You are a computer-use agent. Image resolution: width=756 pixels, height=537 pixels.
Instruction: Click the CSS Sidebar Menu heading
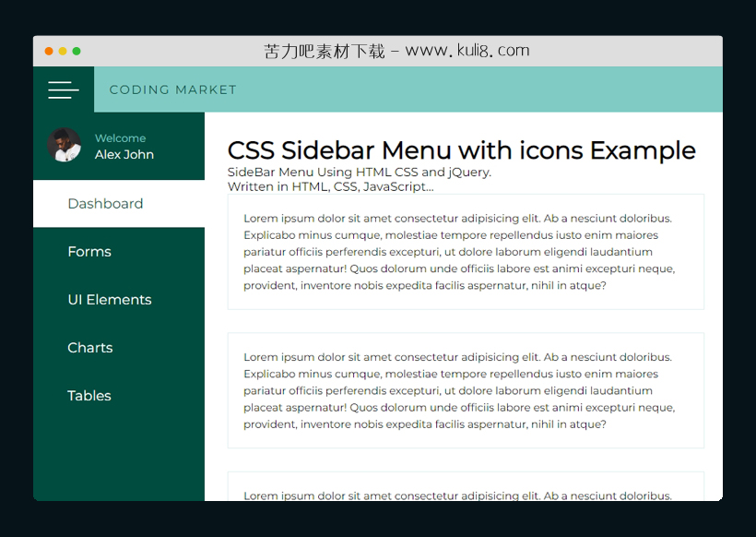coord(461,150)
